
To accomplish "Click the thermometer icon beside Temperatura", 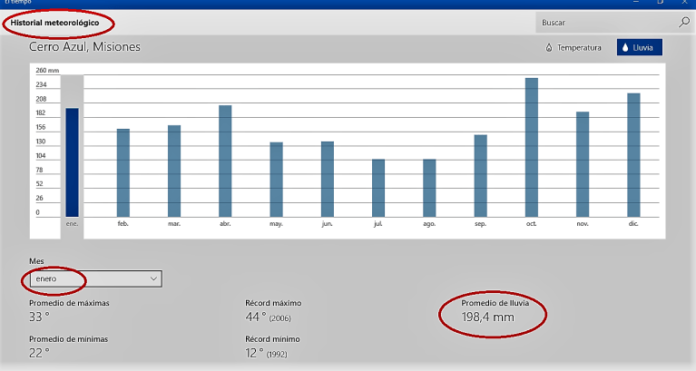I will pyautogui.click(x=549, y=47).
